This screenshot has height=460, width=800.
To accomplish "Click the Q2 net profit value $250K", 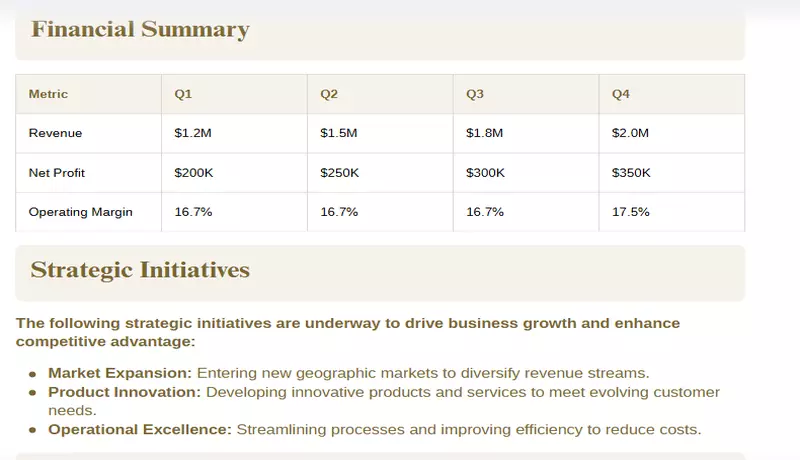I will click(339, 173).
